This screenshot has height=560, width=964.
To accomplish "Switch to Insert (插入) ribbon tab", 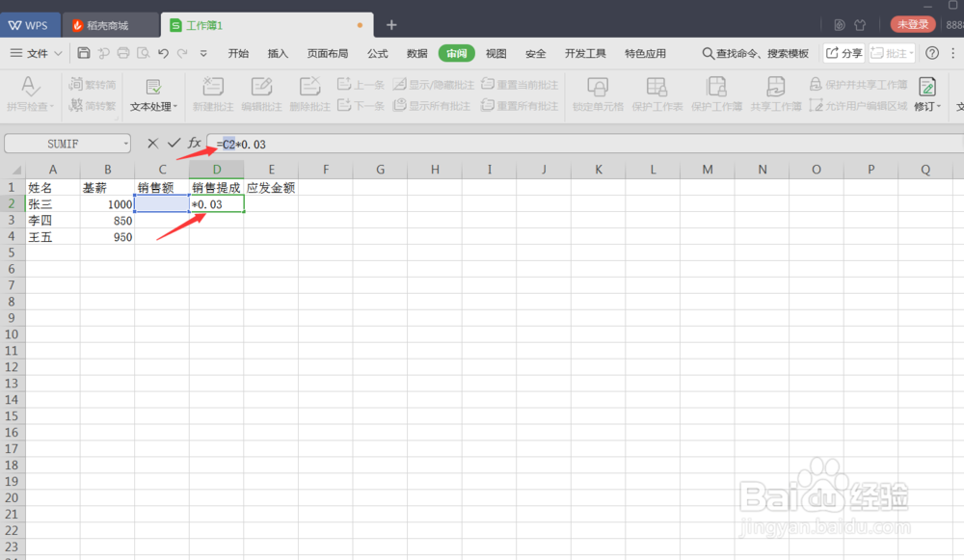I will coord(278,53).
